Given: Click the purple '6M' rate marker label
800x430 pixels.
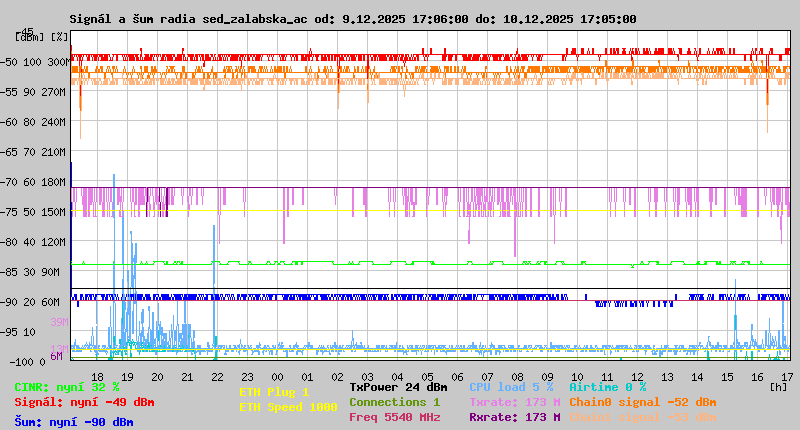Looking at the screenshot, I should pos(56,356).
